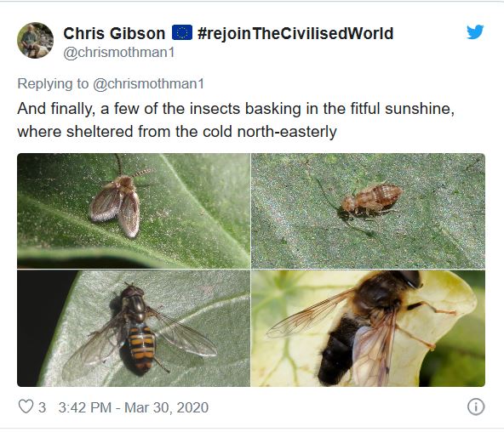504x432 pixels.
Task: Click the Twitter bird logo
Action: click(x=475, y=31)
